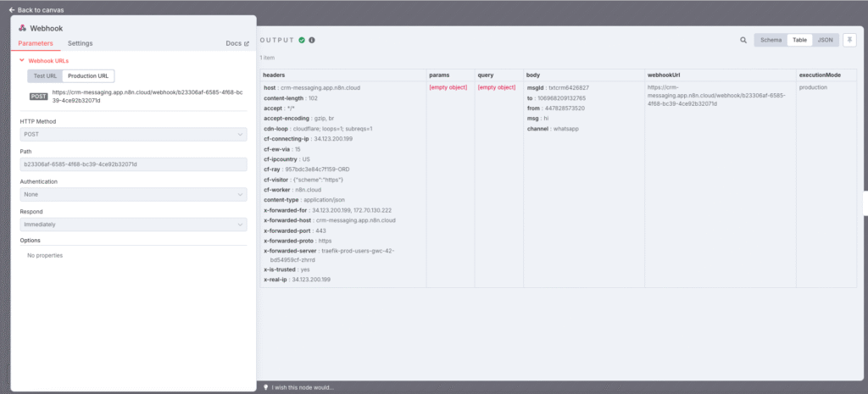Click the output info icon
868x394 pixels.
click(312, 40)
